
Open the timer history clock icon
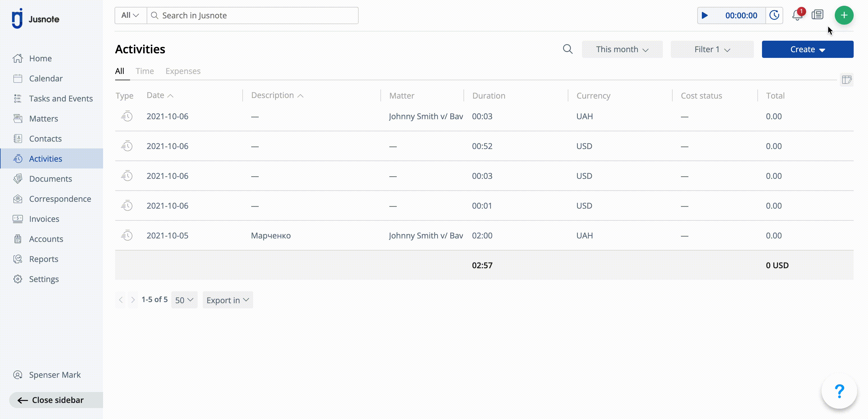[774, 15]
